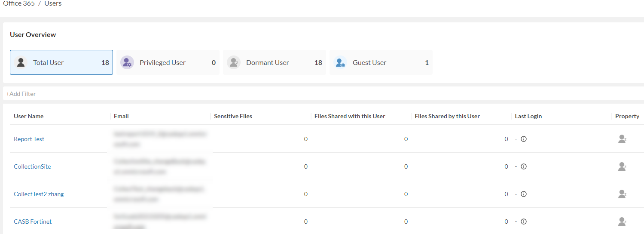Viewport: 644px width, 234px height.
Task: Open the CollectionSite user link
Action: [32, 166]
